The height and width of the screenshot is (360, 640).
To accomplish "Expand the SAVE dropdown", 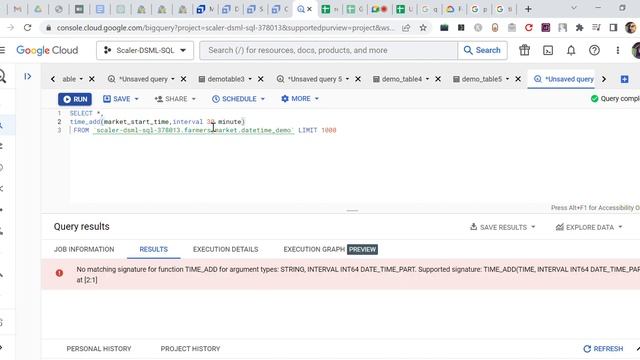I will [136, 99].
